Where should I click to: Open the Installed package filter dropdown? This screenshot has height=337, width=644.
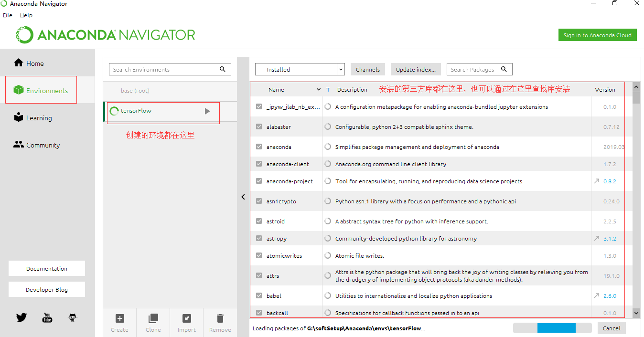pyautogui.click(x=300, y=69)
